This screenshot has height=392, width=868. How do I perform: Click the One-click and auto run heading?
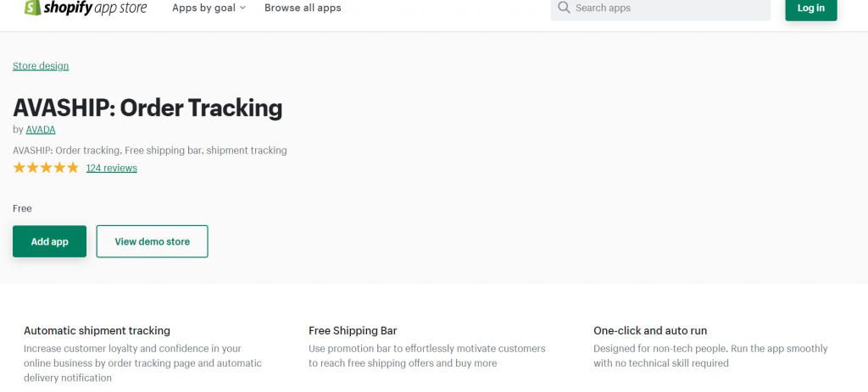650,331
